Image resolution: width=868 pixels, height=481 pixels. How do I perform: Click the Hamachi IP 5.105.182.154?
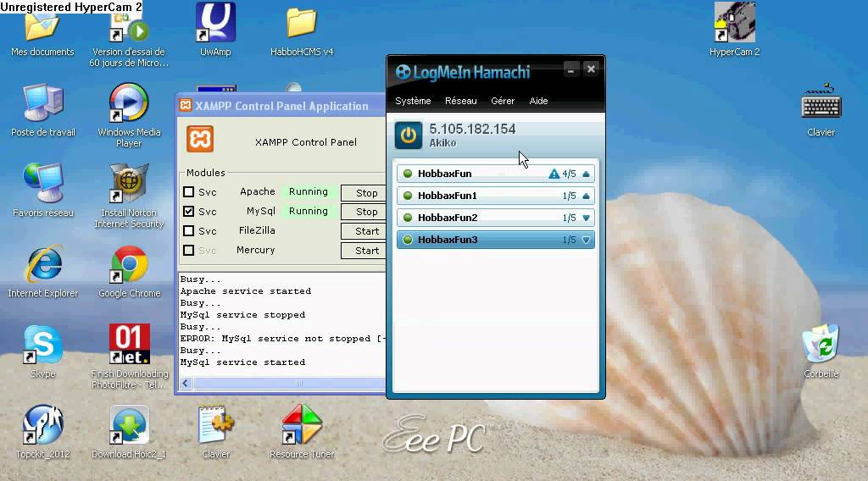coord(472,129)
